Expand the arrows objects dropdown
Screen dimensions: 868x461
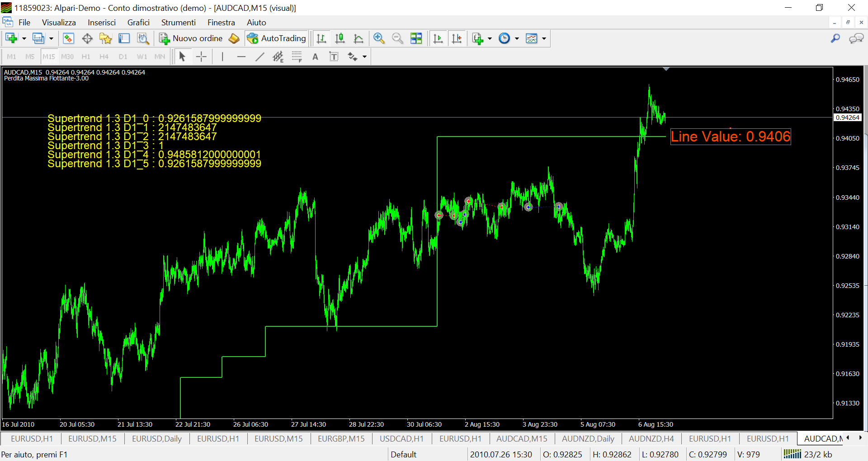(364, 56)
